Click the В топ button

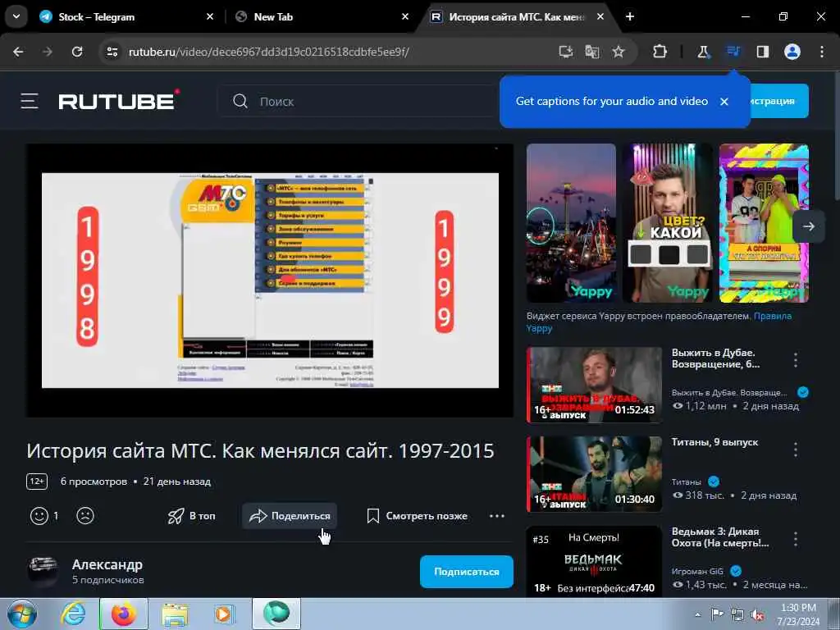[191, 516]
